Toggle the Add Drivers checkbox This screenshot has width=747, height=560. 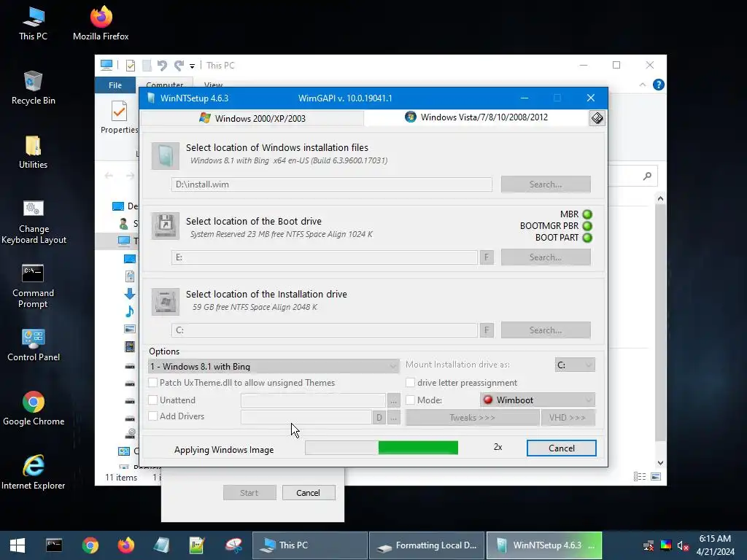coord(153,416)
